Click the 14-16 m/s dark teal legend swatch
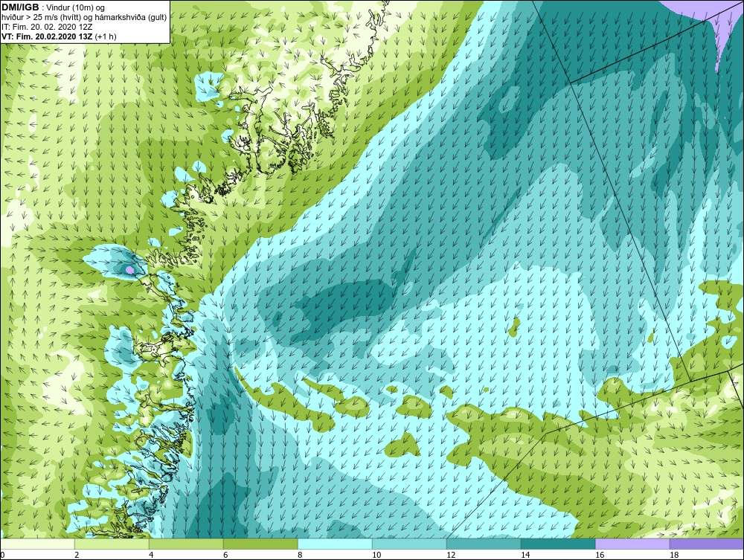744x560 pixels. point(558,544)
